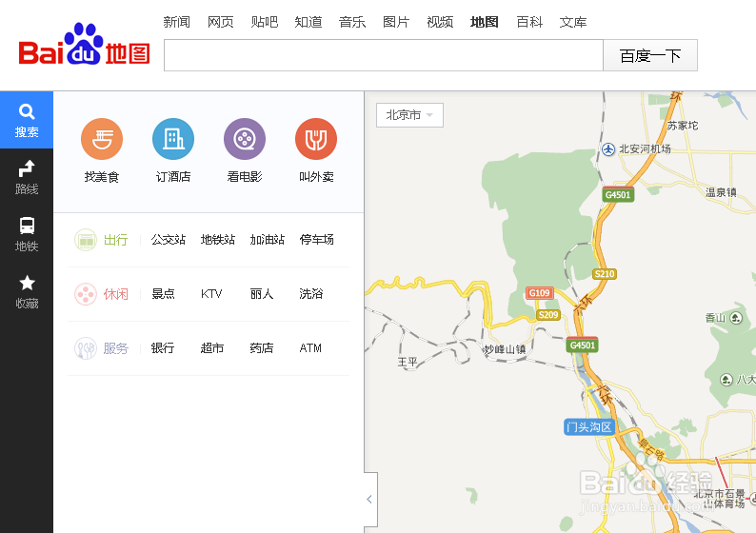Open the 音乐 tab
Viewport: 756px width, 533px height.
[352, 22]
